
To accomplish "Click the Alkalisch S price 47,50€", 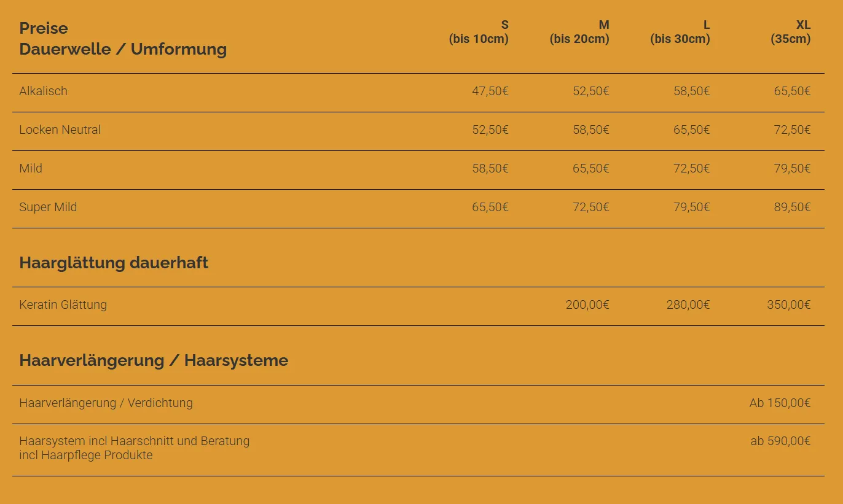I will (490, 91).
